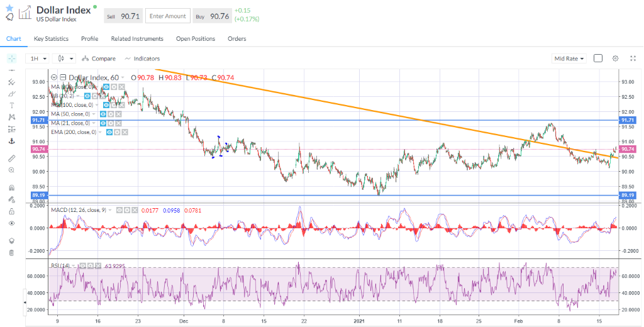Open the candlestick chart type dropdown
644x327 pixels.
tap(65, 58)
